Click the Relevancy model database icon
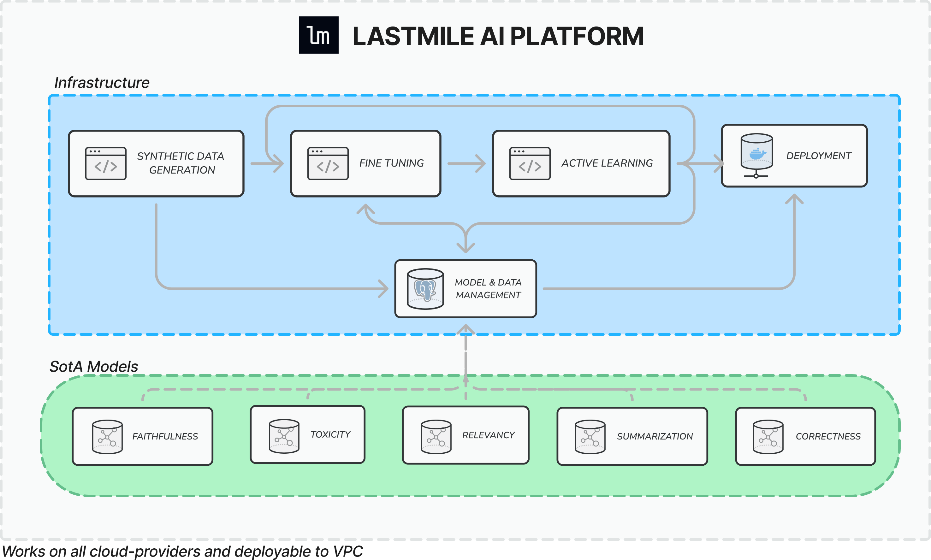The image size is (931, 560). pos(436,437)
